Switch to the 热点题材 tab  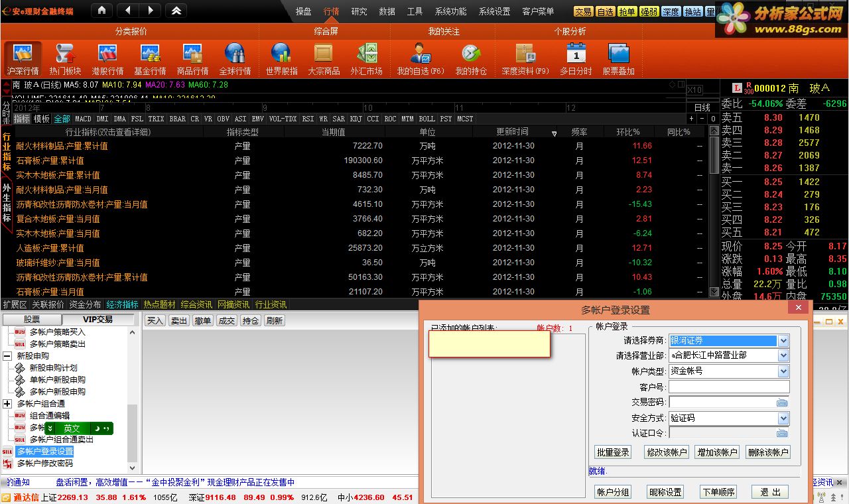(x=159, y=305)
